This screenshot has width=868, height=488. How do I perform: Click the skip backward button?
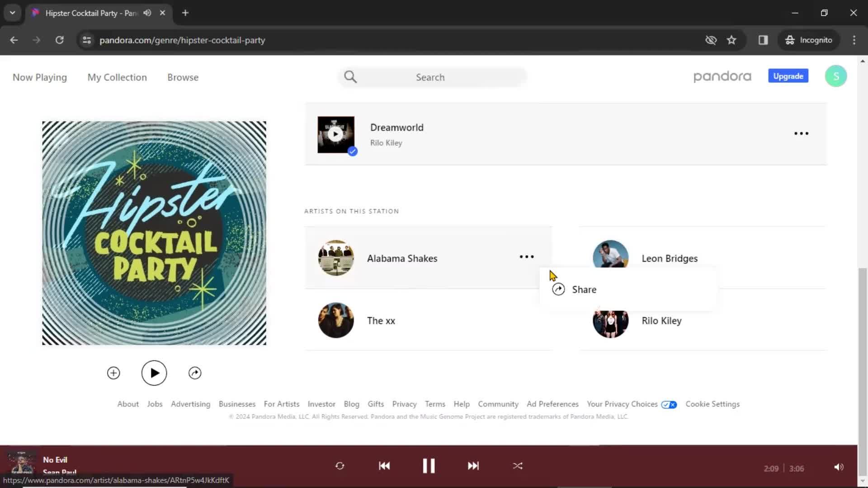coord(383,466)
